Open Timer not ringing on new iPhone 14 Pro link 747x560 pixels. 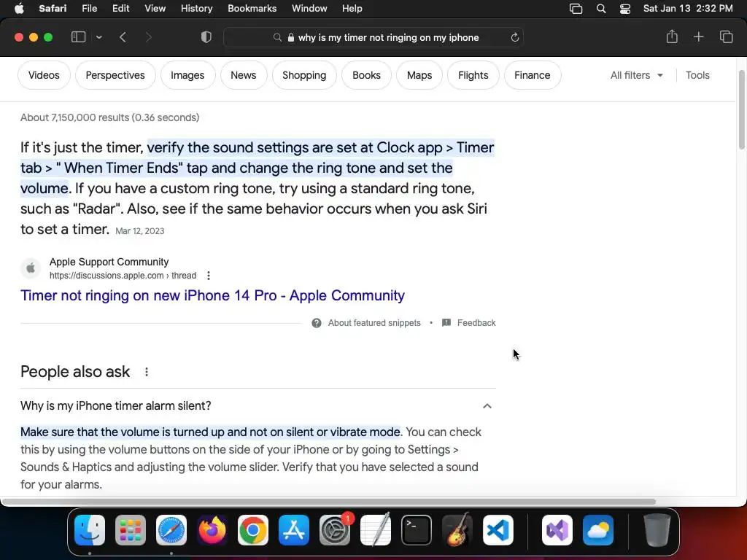(x=212, y=295)
